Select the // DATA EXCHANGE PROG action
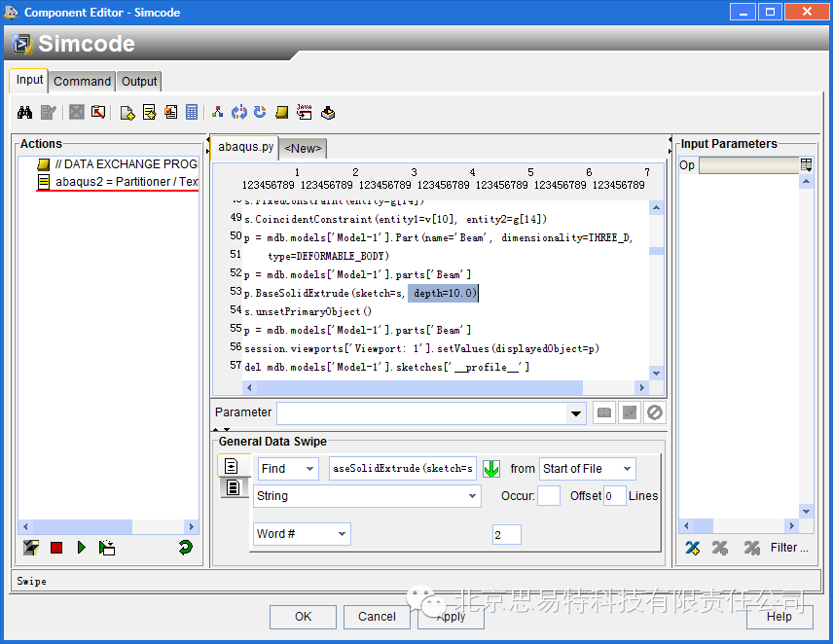 pos(118,164)
